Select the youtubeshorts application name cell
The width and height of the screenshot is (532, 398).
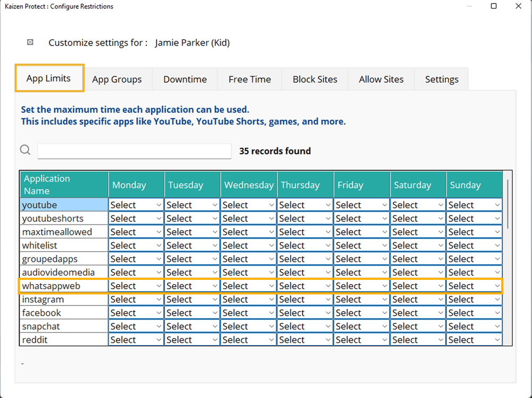pos(64,218)
